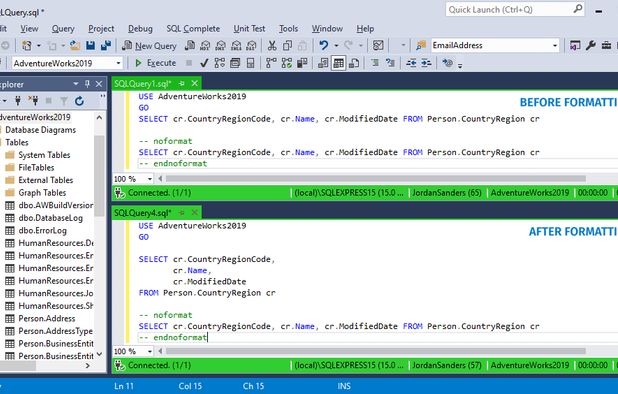Click the Decrease Indent icon

(411, 63)
